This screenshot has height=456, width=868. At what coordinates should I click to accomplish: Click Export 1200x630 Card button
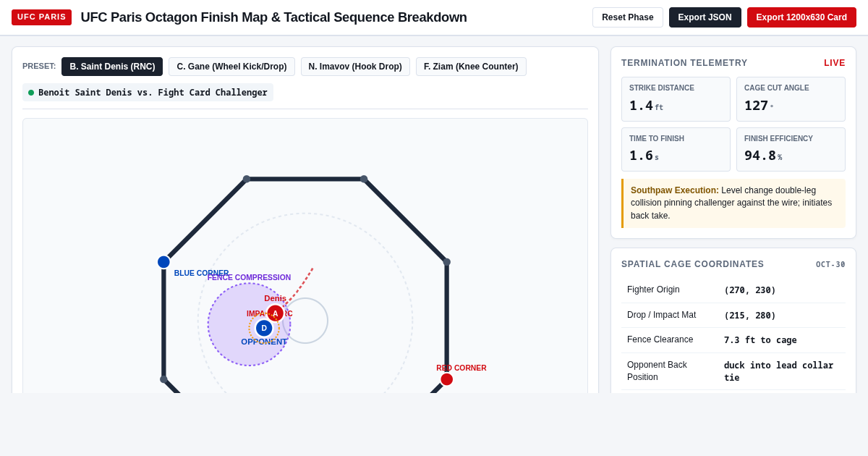801,17
